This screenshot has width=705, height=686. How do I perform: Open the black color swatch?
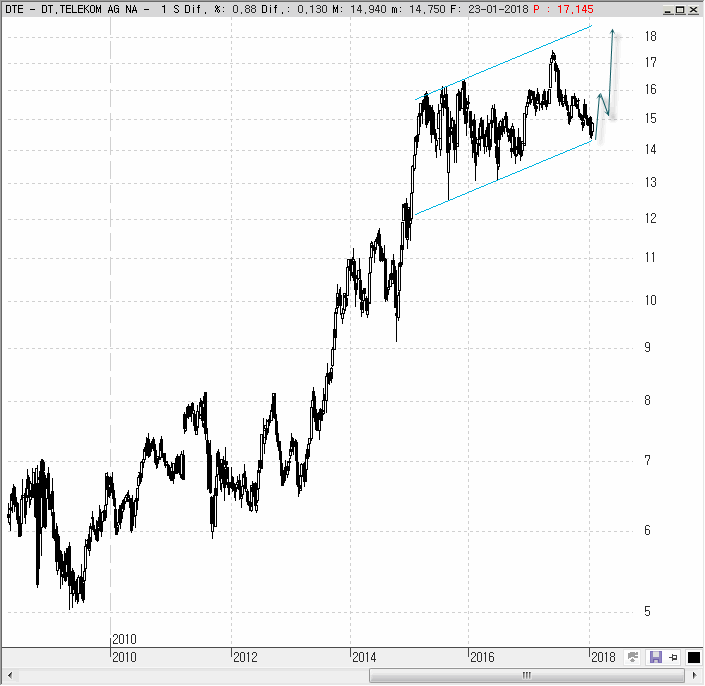[694, 658]
